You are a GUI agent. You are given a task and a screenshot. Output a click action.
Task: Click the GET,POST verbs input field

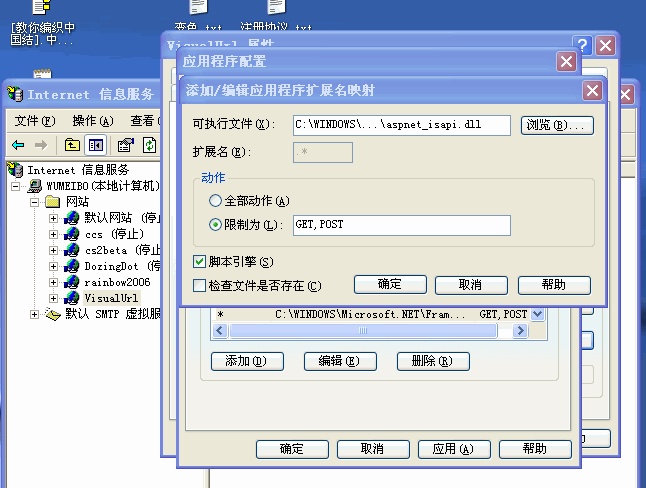(402, 225)
